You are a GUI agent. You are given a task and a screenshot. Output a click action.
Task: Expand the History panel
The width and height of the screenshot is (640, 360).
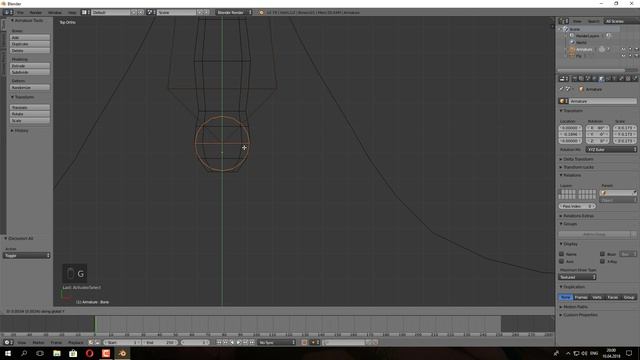coord(20,131)
